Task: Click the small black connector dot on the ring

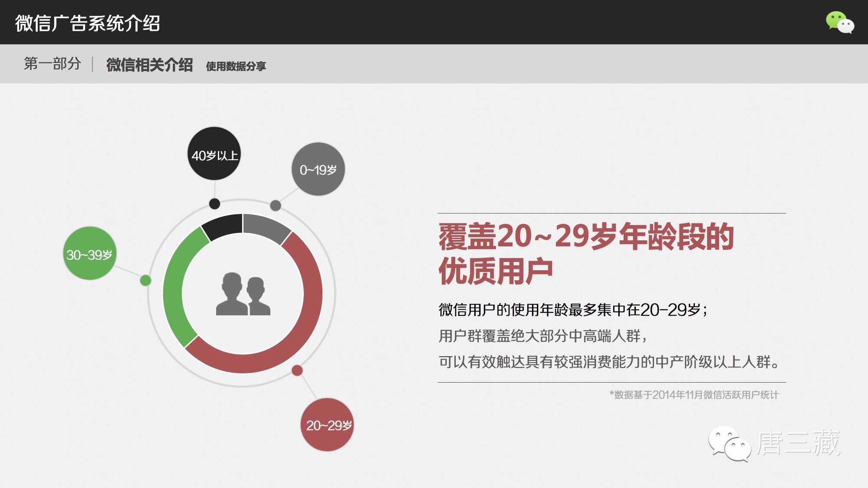Action: pyautogui.click(x=214, y=203)
